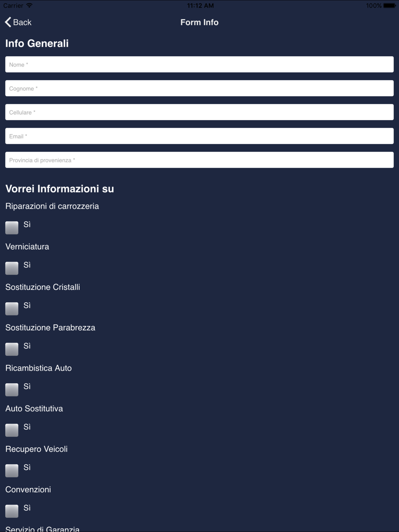The width and height of the screenshot is (399, 532).
Task: Toggle the Ricambistica Auto checkbox
Action: point(12,390)
